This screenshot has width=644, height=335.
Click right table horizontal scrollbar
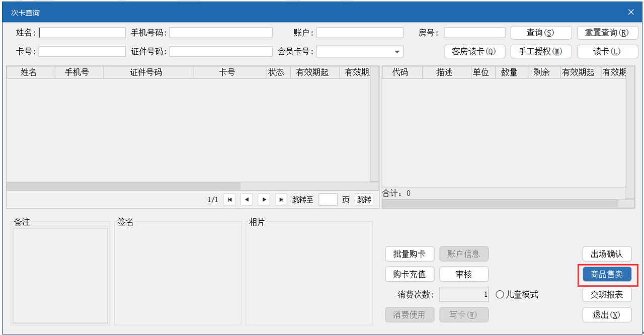coord(500,203)
